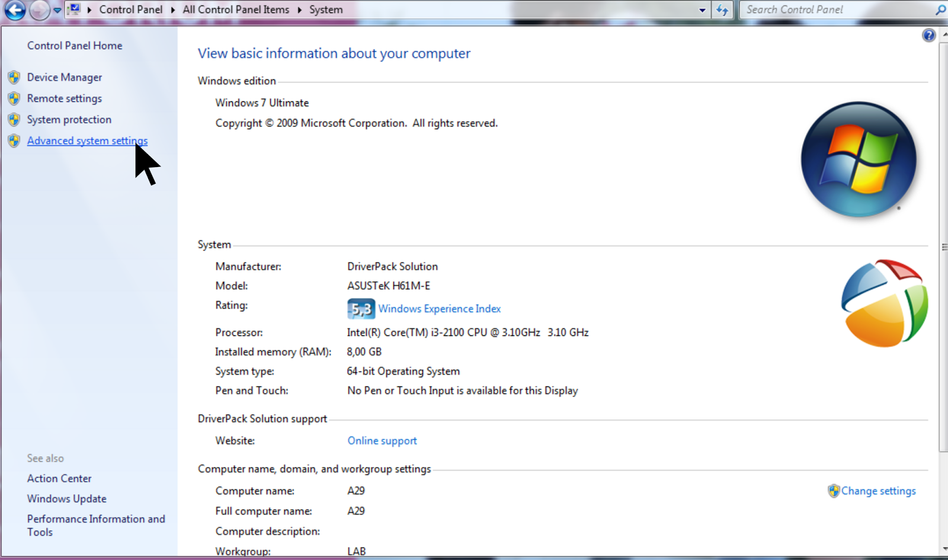Visit the Online support link
Screen dimensions: 948x560
click(x=382, y=441)
